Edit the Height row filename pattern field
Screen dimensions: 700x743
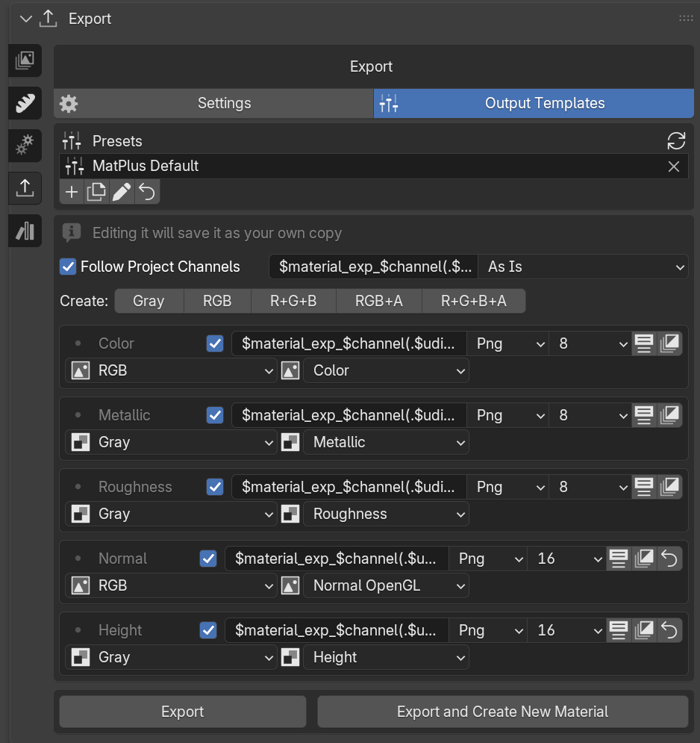(337, 630)
